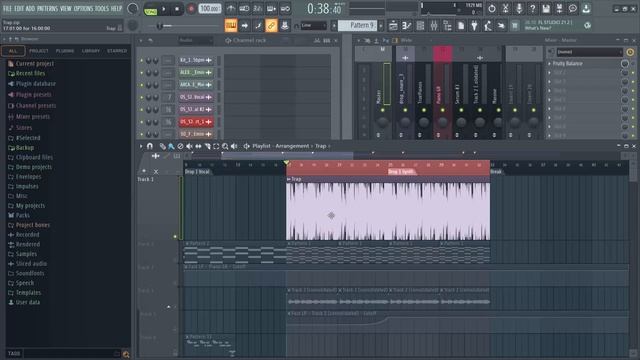The width and height of the screenshot is (640, 360).
Task: Open the chat bubble icon in top toolbar
Action: pyautogui.click(x=573, y=9)
